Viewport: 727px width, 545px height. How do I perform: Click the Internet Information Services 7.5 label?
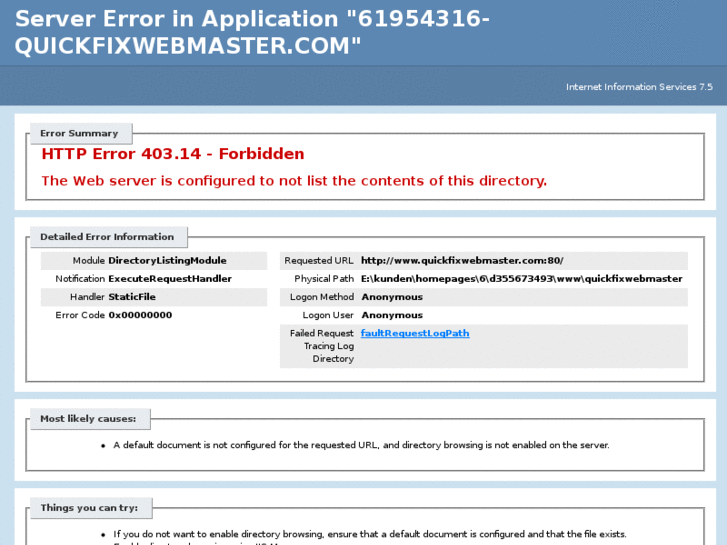pos(639,87)
